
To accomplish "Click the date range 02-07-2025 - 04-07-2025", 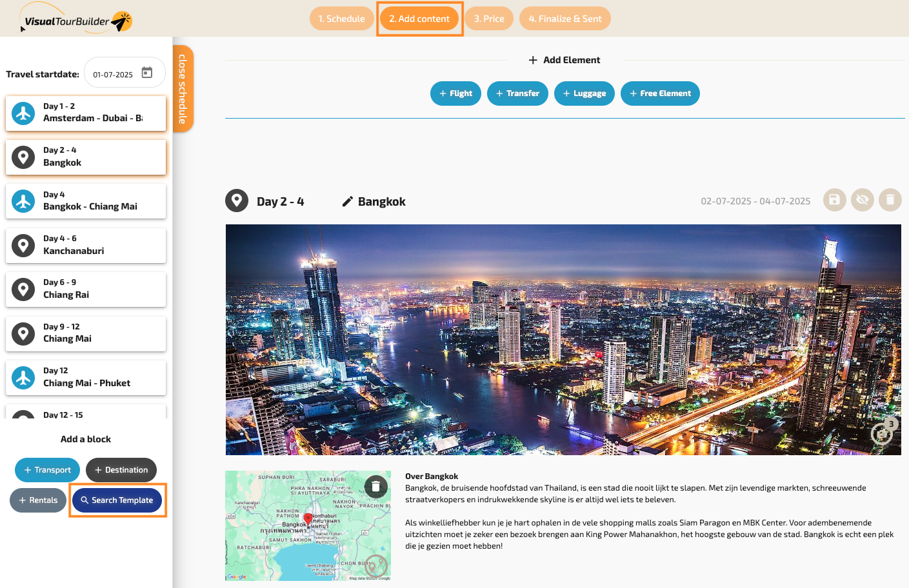I will tap(755, 201).
